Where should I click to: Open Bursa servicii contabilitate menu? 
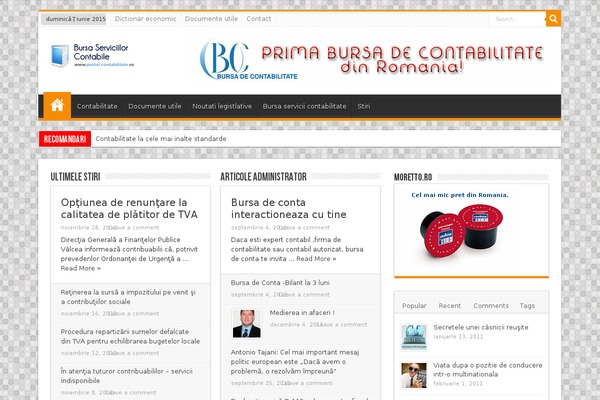coord(304,106)
